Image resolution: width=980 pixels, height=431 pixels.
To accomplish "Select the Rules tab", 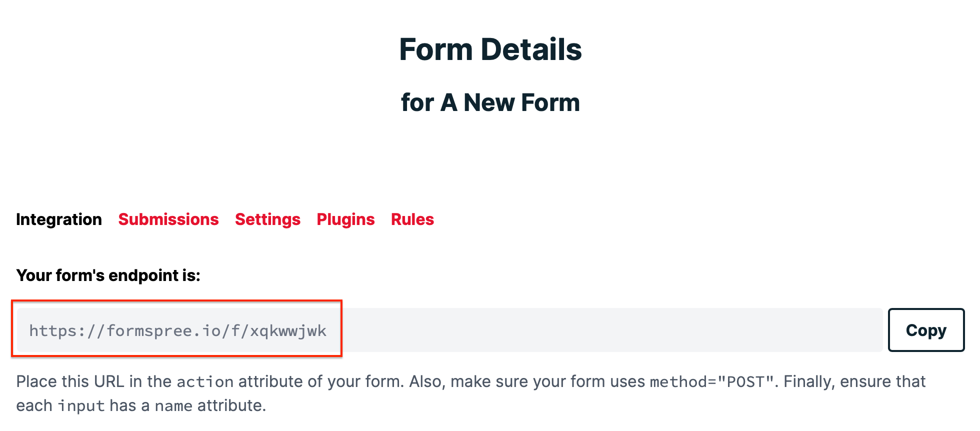I will (x=412, y=219).
